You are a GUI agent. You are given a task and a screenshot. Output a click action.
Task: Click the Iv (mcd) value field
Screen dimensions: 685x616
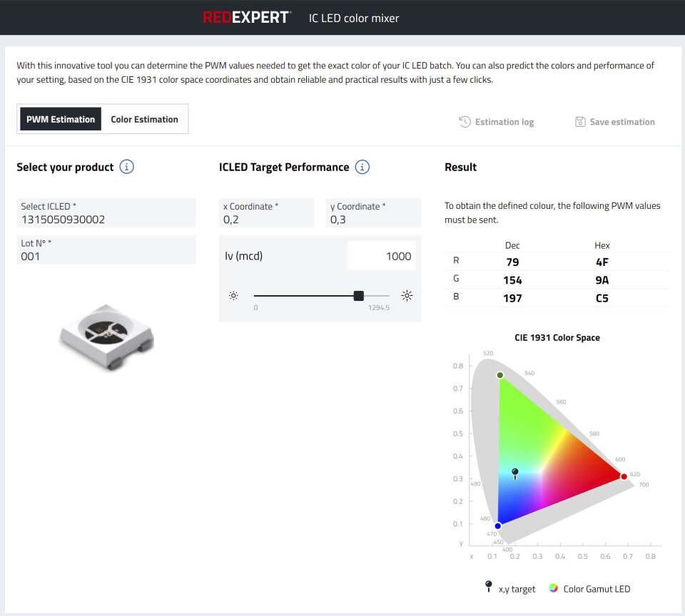click(381, 256)
